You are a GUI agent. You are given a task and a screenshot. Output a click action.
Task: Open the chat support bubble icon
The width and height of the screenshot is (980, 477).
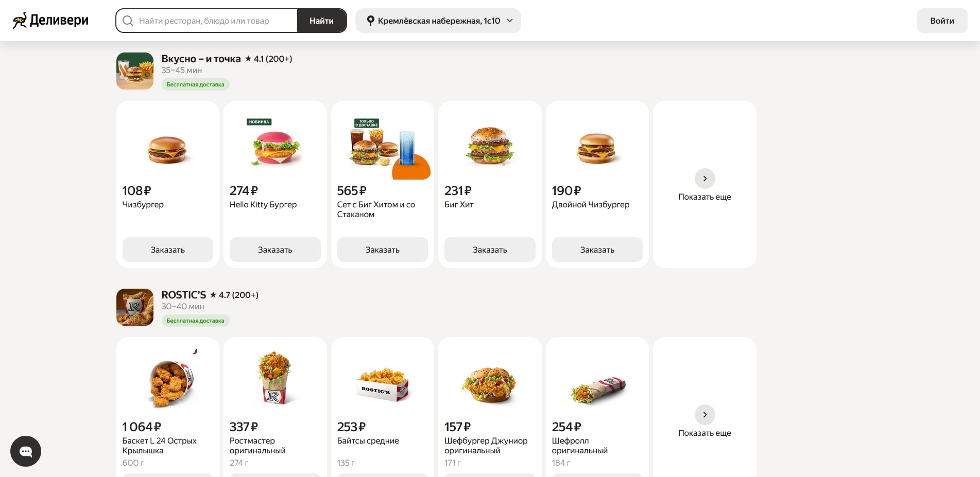(x=26, y=451)
